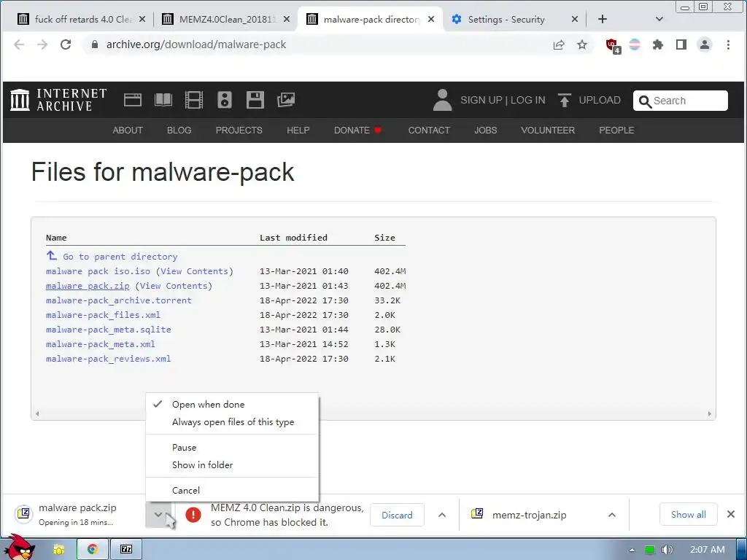
Task: Open Chrome from the taskbar
Action: (x=93, y=549)
